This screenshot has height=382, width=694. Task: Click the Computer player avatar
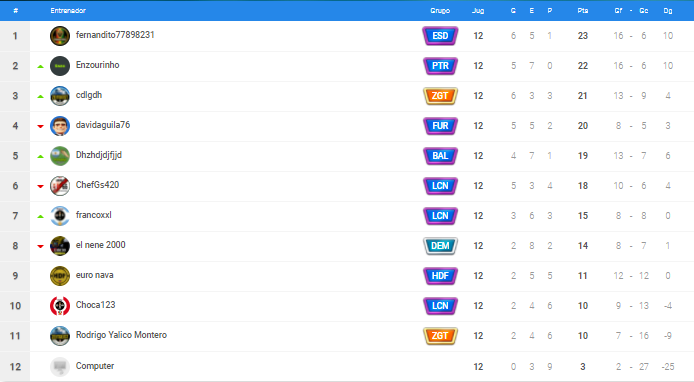click(x=60, y=367)
